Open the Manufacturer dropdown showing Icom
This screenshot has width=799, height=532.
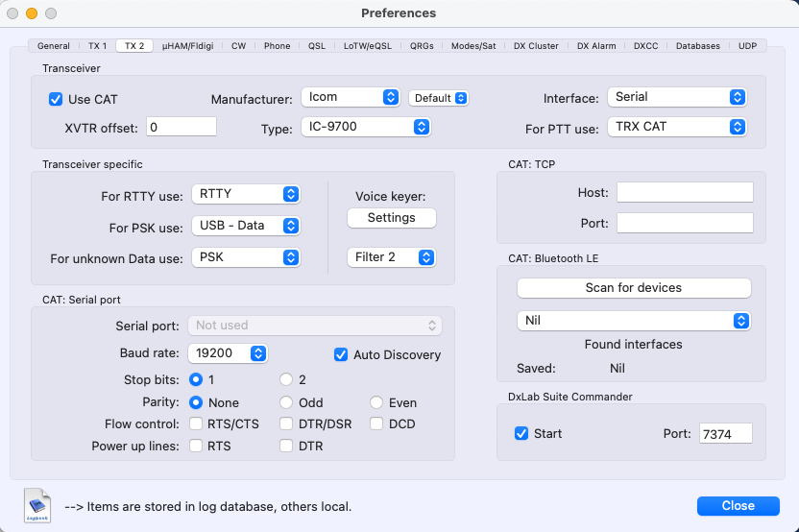point(351,98)
